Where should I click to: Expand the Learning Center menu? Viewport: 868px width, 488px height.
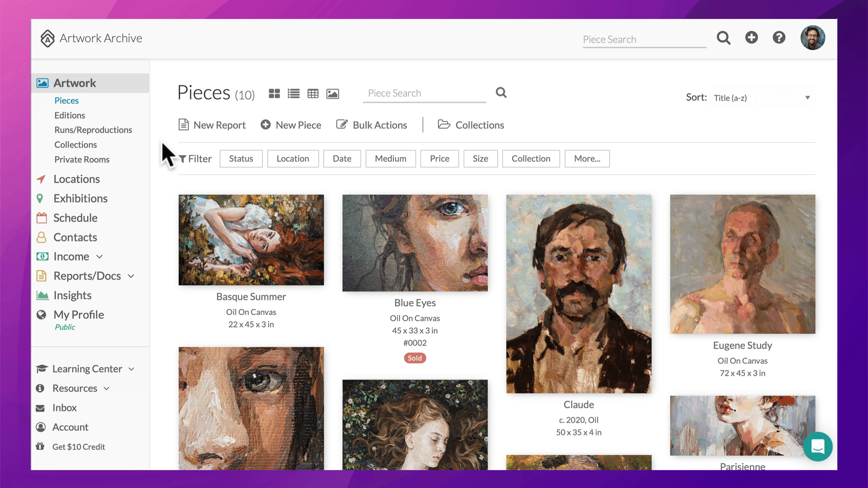coord(131,369)
